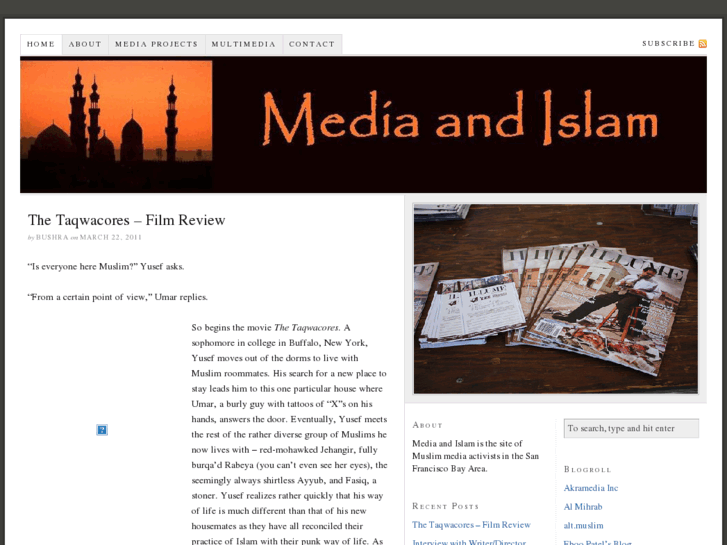Click the line "Is everyone here Muslim?" Yusef asks.
This screenshot has width=727, height=545.
[106, 267]
